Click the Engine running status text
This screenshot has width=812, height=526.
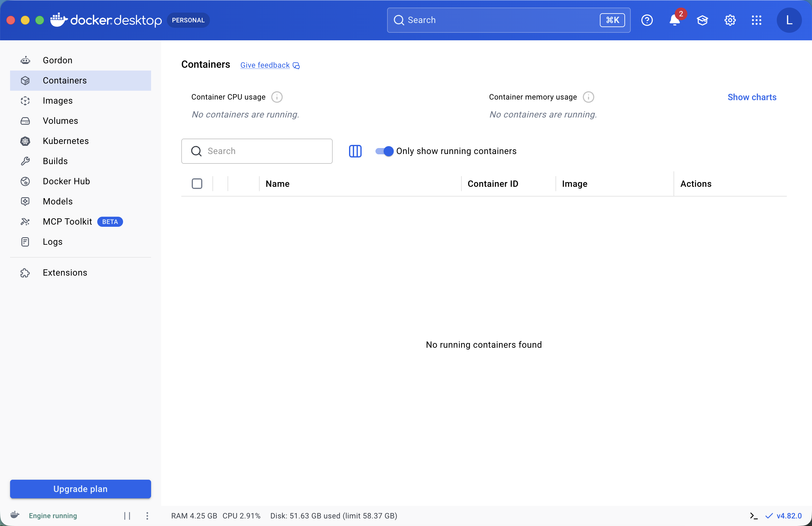pyautogui.click(x=53, y=516)
